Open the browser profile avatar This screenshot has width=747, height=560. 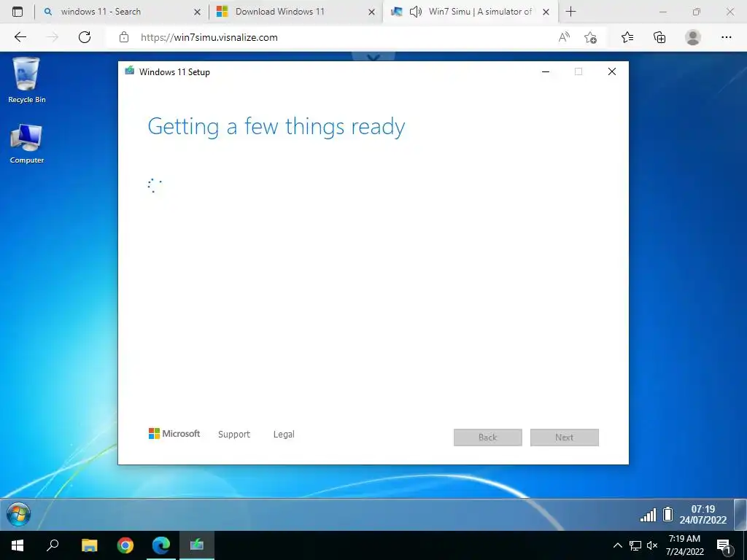[693, 37]
